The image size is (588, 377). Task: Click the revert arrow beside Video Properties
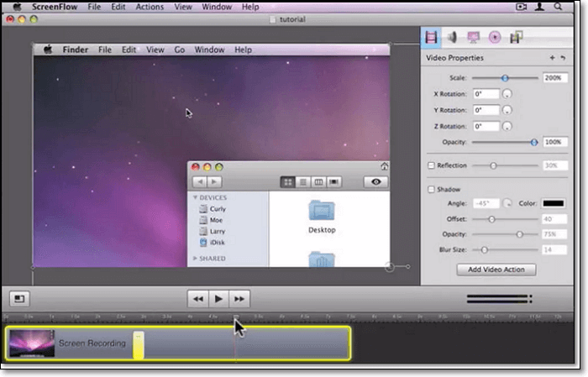point(562,58)
